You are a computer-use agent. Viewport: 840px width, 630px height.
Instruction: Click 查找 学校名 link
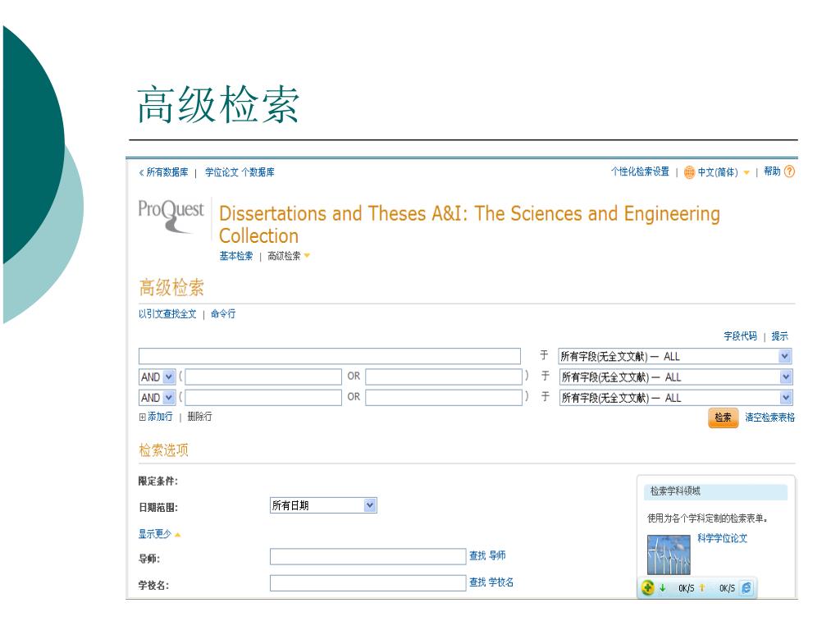(x=491, y=582)
